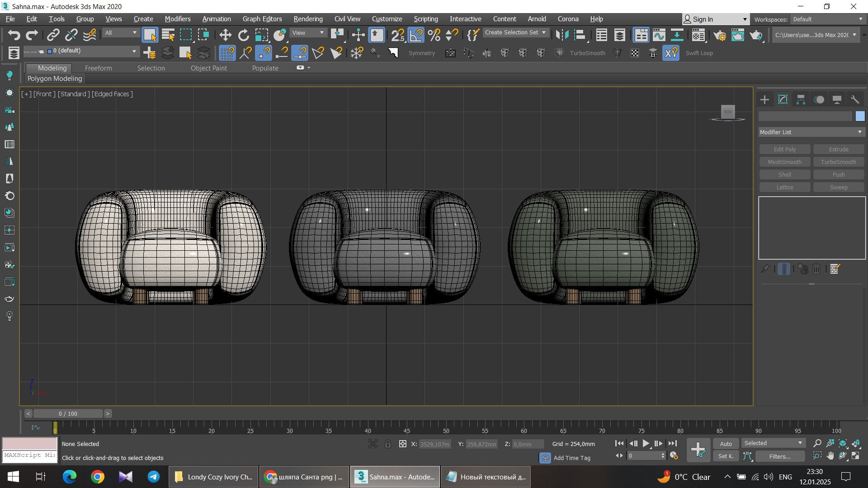
Task: Activate the Select Object tool
Action: click(150, 35)
